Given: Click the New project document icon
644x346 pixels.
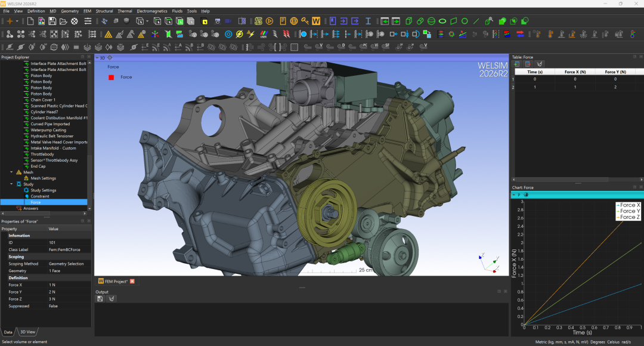Looking at the screenshot, I should [x=30, y=21].
